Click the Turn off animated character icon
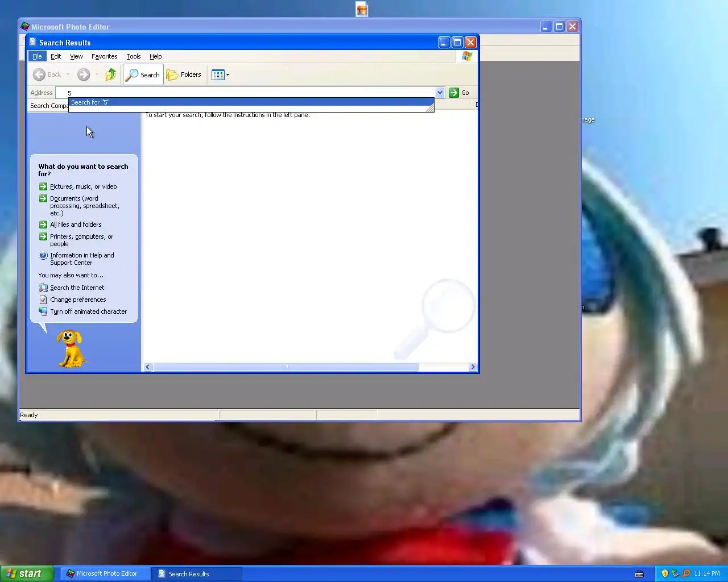 [x=43, y=311]
